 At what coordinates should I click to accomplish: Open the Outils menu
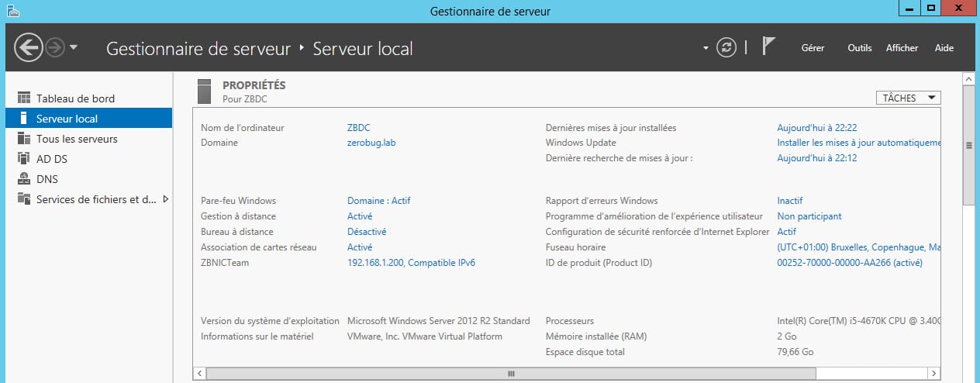(x=860, y=48)
